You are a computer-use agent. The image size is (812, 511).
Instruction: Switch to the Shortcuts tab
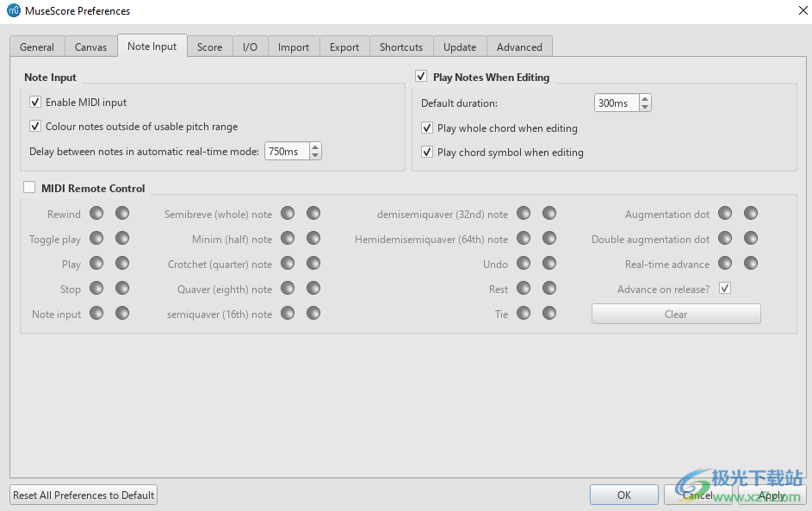pos(400,47)
